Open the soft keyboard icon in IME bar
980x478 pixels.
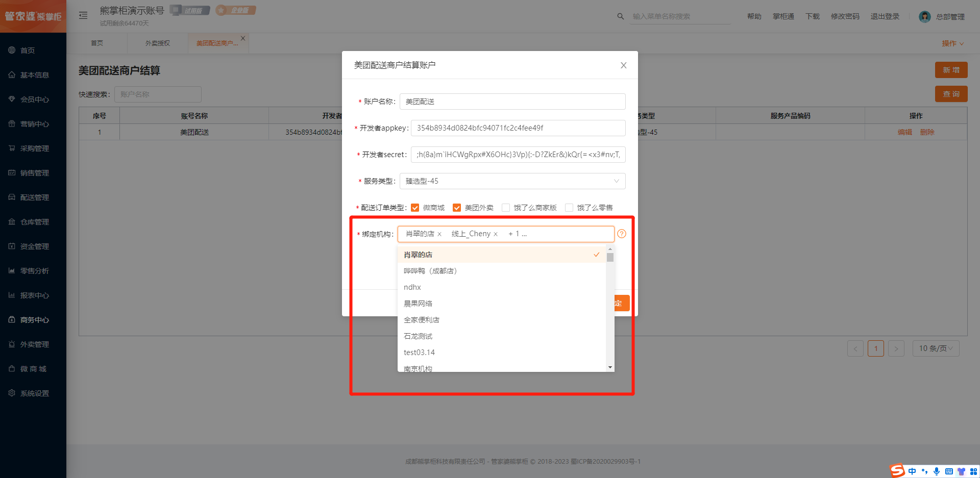coord(949,471)
